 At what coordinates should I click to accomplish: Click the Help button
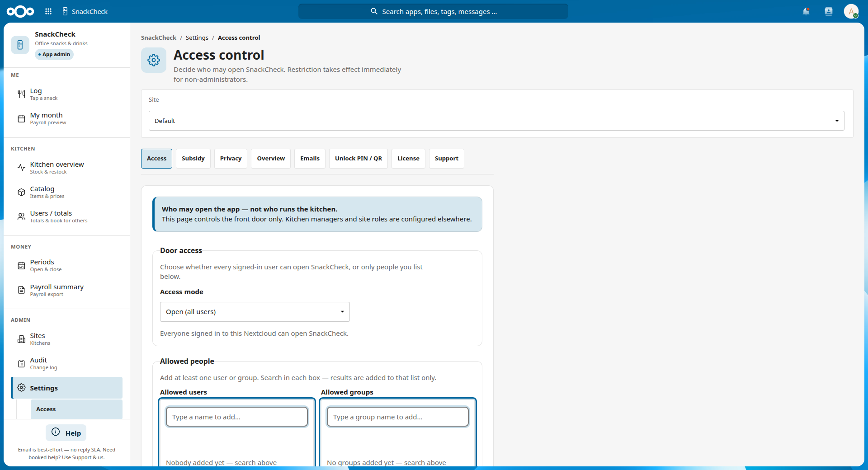[66, 433]
